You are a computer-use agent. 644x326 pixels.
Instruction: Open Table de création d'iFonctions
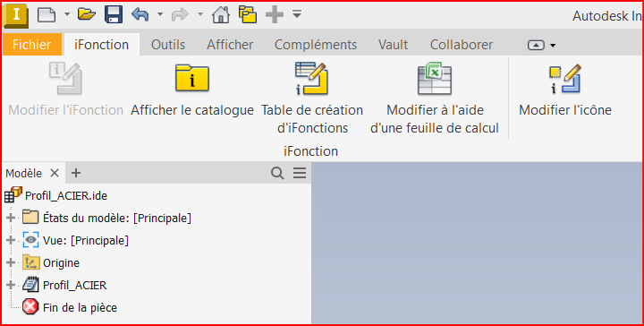click(312, 98)
